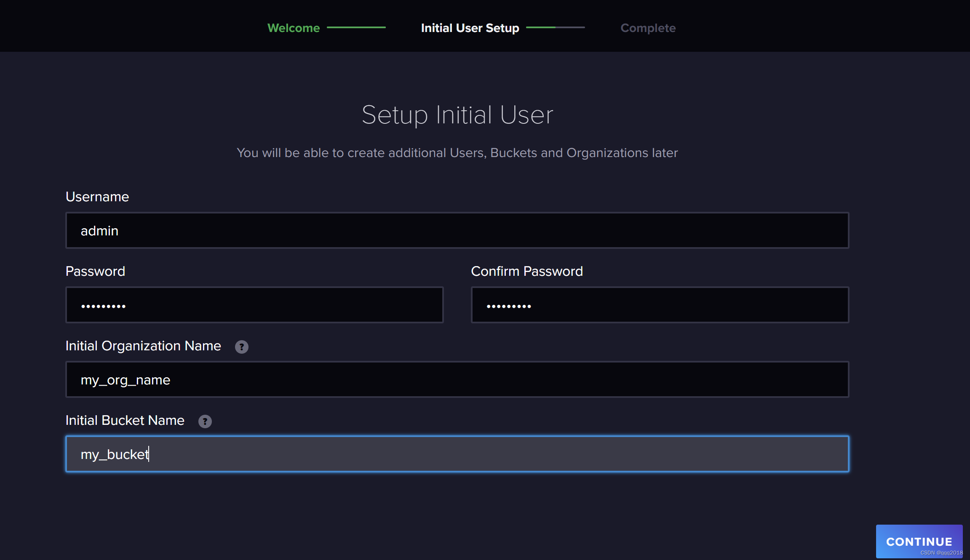Click the bucket name field with my_bucket
Screen dimensions: 970x560
457,454
